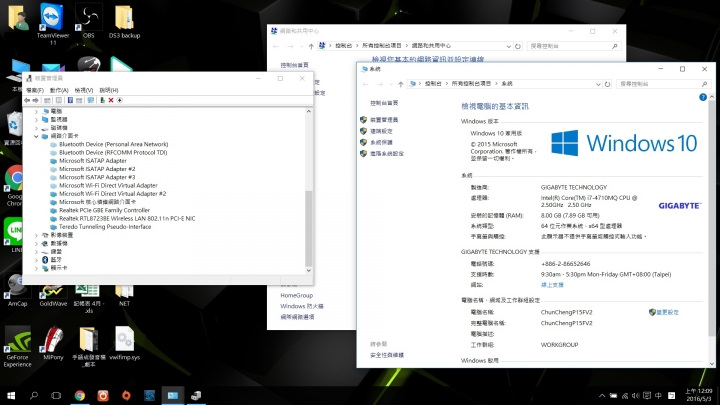Click the up arrow in System window navigation
Screen dimensions: 720x405
pos(400,84)
